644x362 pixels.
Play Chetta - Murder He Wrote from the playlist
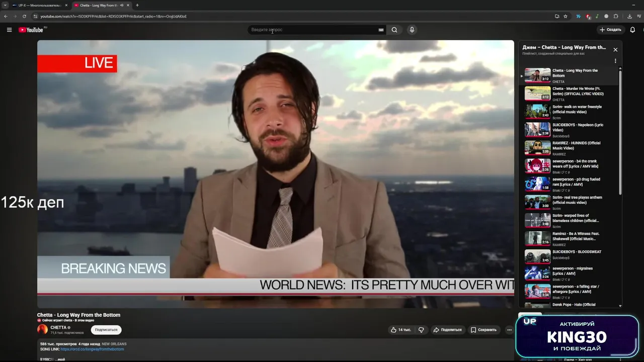coord(569,94)
